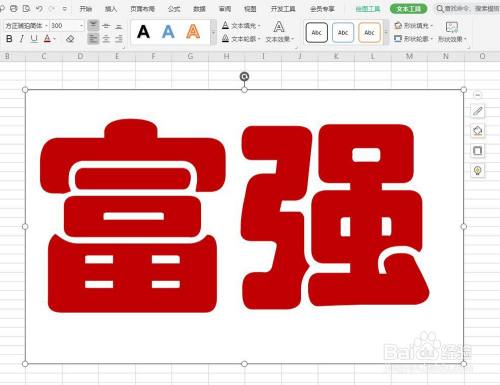The height and width of the screenshot is (385, 500).
Task: Open the 文本效果 text effects menu
Action: coord(279,32)
